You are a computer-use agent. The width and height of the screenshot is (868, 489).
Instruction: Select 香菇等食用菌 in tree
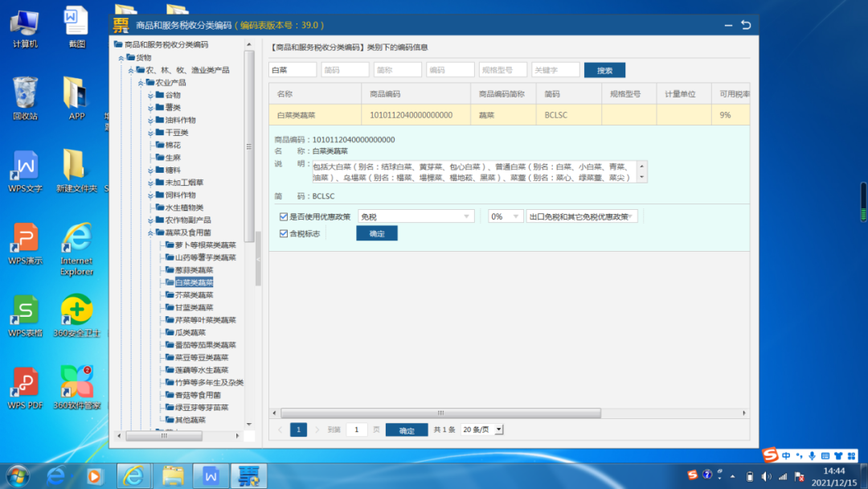198,396
